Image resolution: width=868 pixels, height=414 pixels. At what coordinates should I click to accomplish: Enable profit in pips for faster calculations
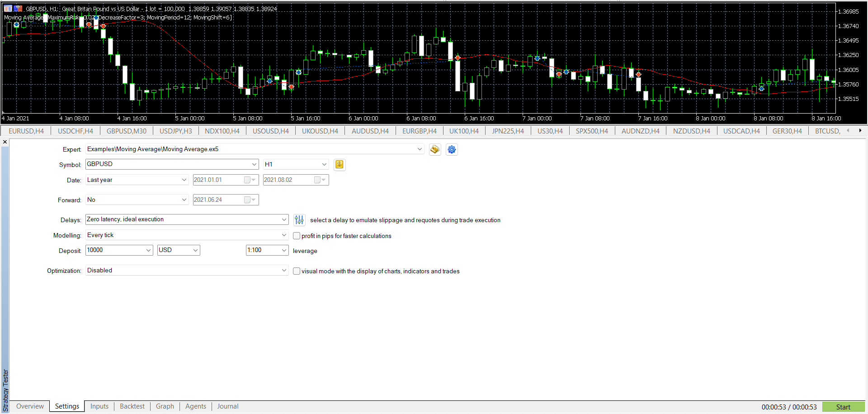[x=297, y=236]
